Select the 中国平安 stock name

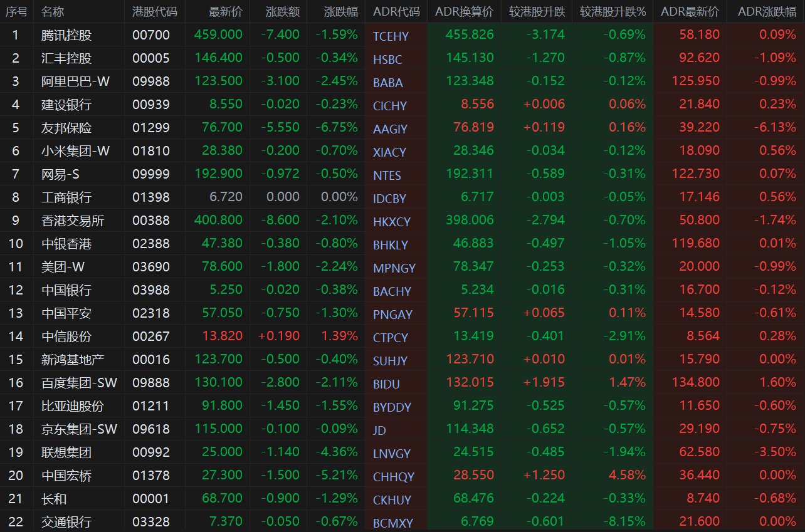tap(66, 313)
